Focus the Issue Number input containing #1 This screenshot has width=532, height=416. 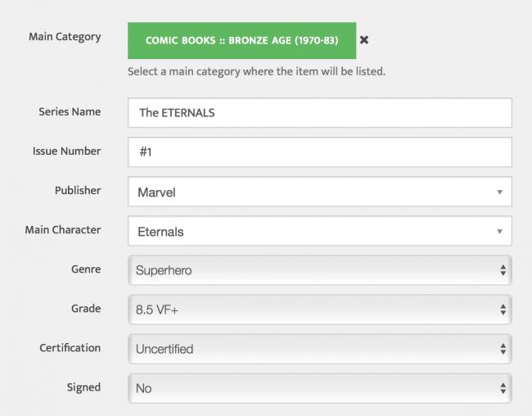click(319, 152)
